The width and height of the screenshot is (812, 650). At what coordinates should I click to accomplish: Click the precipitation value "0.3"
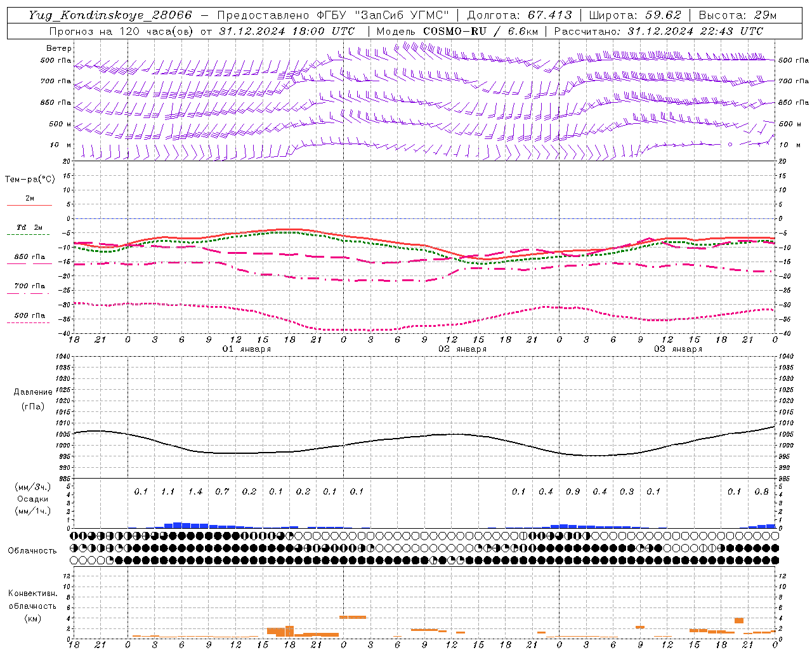click(626, 492)
